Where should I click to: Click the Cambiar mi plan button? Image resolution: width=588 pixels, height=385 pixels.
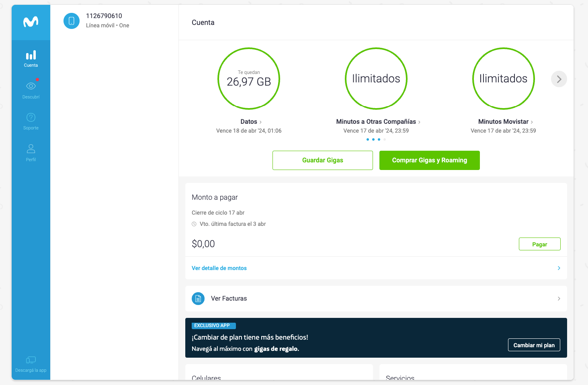[x=534, y=345]
